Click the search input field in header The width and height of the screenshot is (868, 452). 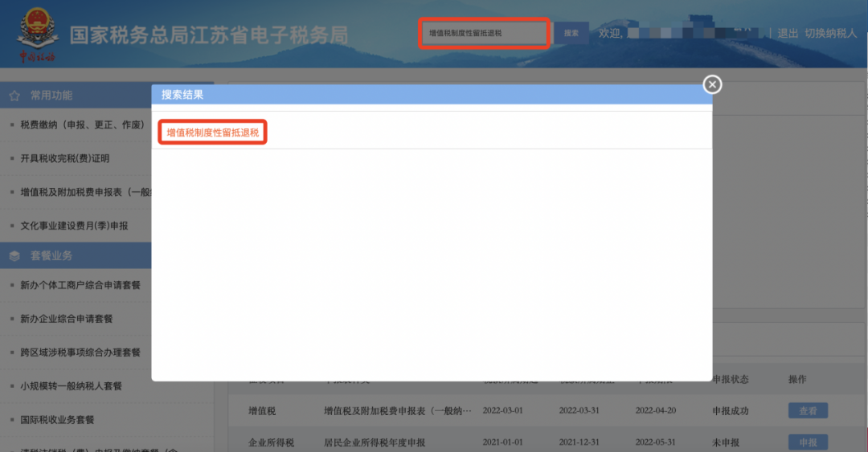point(484,33)
